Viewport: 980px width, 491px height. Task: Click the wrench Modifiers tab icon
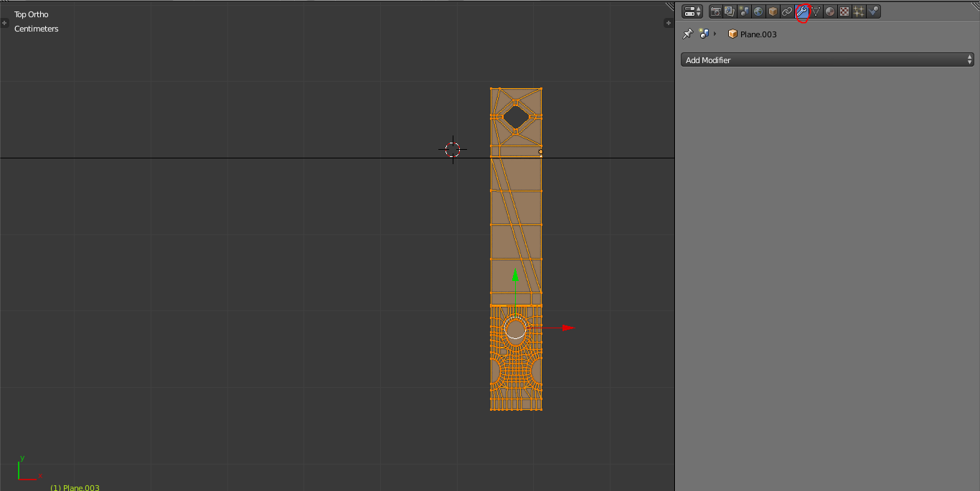(x=801, y=11)
